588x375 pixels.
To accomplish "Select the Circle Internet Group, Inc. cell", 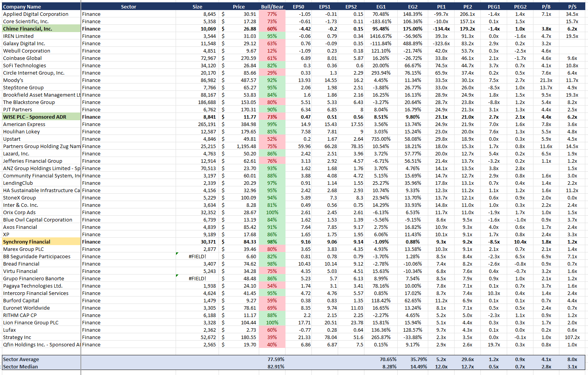I will tap(41, 73).
